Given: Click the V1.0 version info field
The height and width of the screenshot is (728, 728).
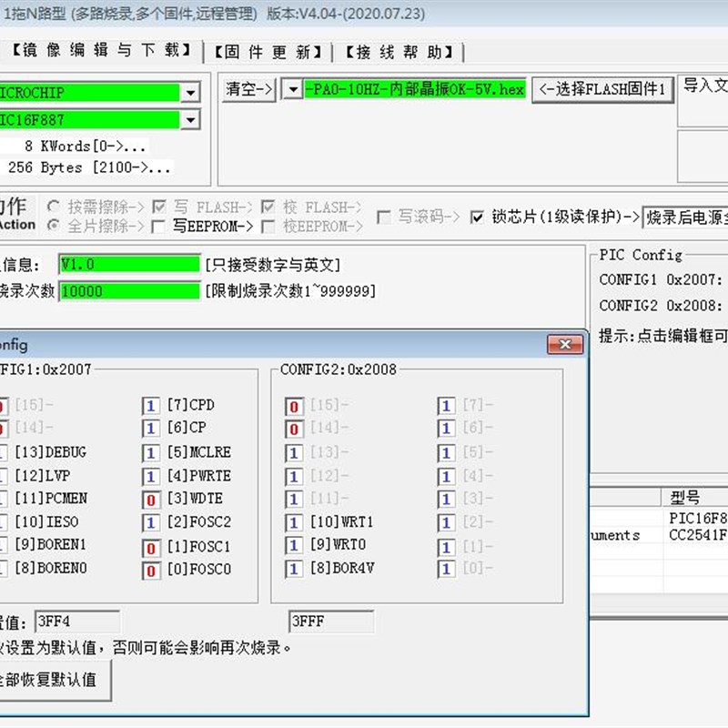Looking at the screenshot, I should [x=129, y=264].
